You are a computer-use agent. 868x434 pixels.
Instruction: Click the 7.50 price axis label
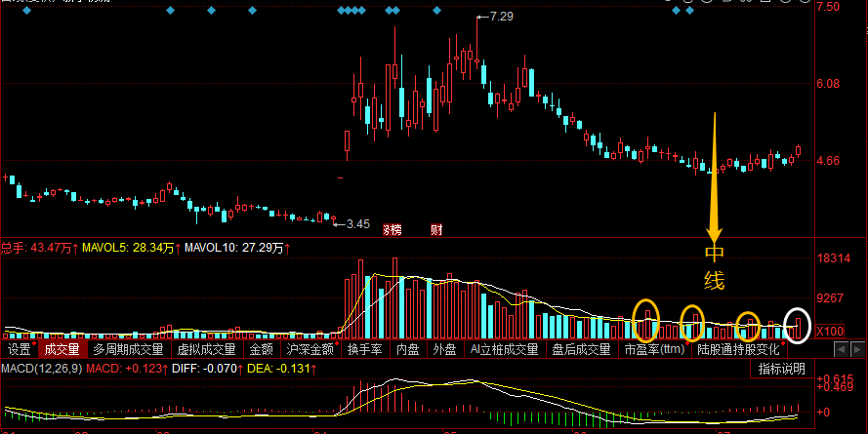828,7
